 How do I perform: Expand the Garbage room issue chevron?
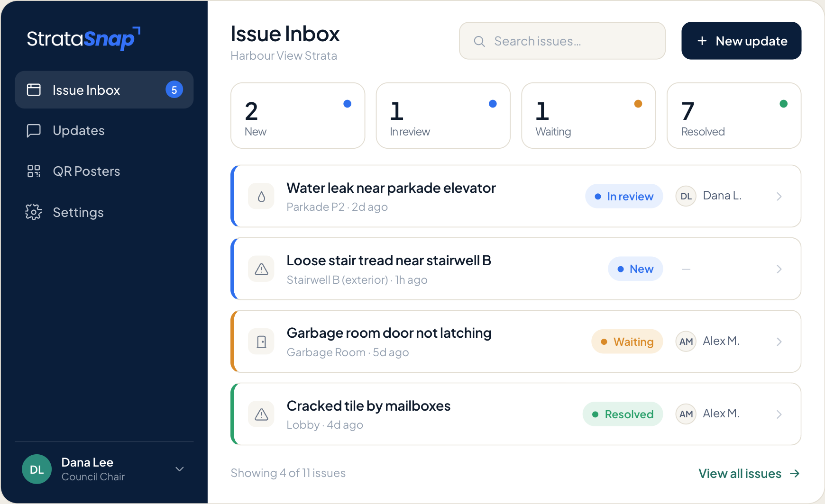tap(779, 342)
